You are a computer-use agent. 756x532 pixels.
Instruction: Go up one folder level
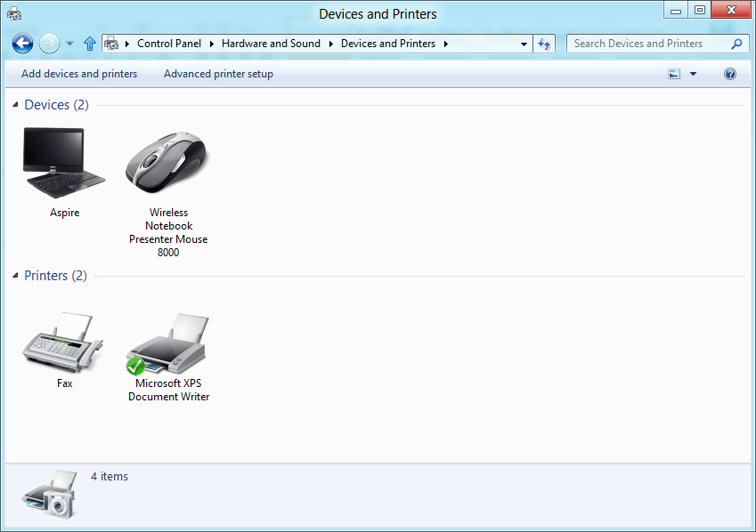90,44
